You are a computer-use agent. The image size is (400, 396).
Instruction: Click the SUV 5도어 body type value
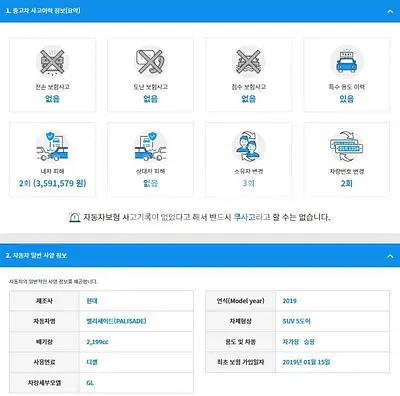click(296, 321)
